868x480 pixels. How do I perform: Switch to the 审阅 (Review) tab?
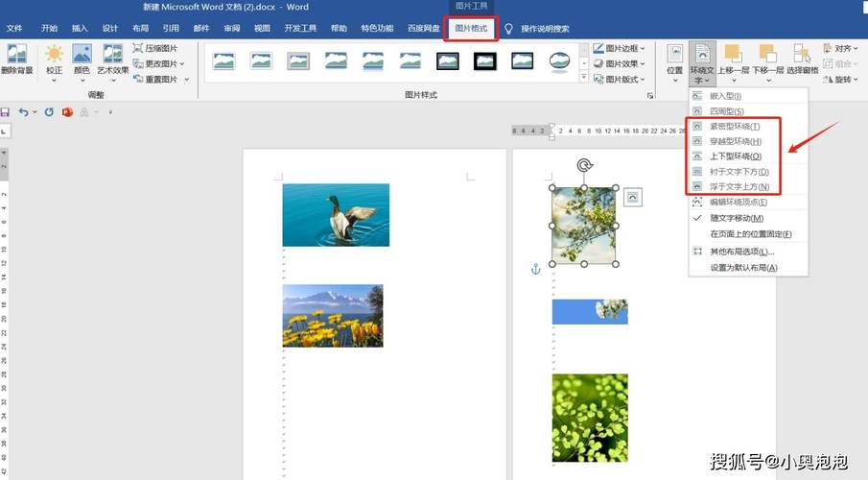tap(232, 28)
